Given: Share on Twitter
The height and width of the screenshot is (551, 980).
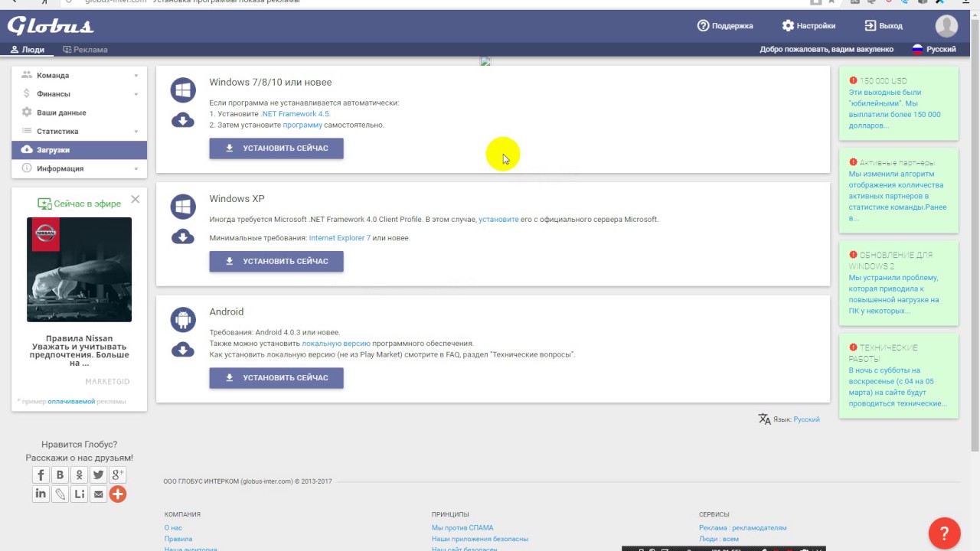Looking at the screenshot, I should pos(98,475).
